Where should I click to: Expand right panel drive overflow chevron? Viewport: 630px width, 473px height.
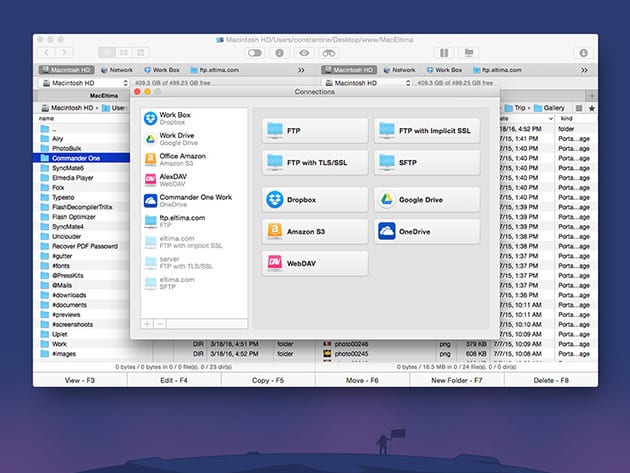point(584,70)
